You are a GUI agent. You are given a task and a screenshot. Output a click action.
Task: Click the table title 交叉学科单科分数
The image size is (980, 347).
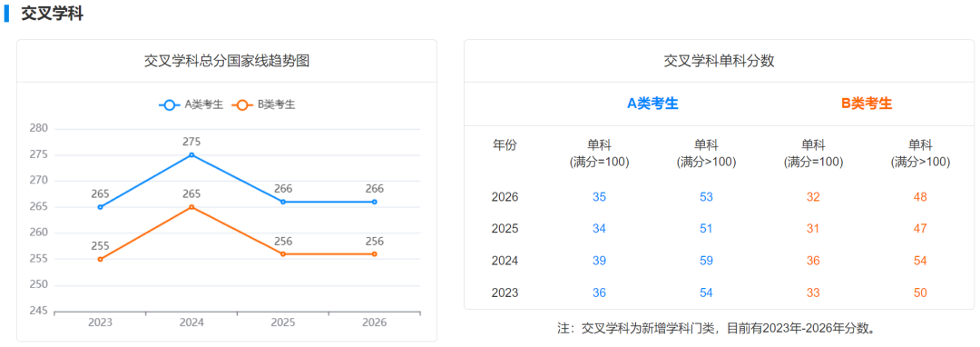[719, 61]
